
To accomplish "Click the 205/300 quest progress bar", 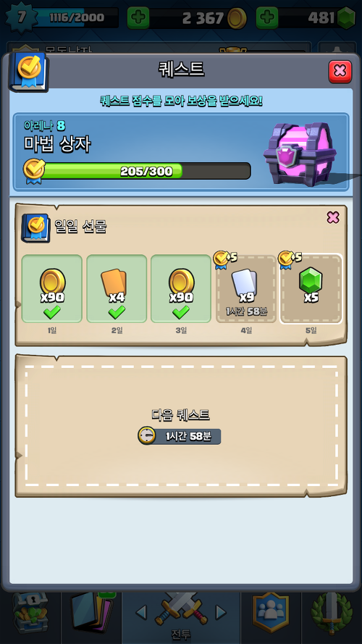I will (x=146, y=171).
